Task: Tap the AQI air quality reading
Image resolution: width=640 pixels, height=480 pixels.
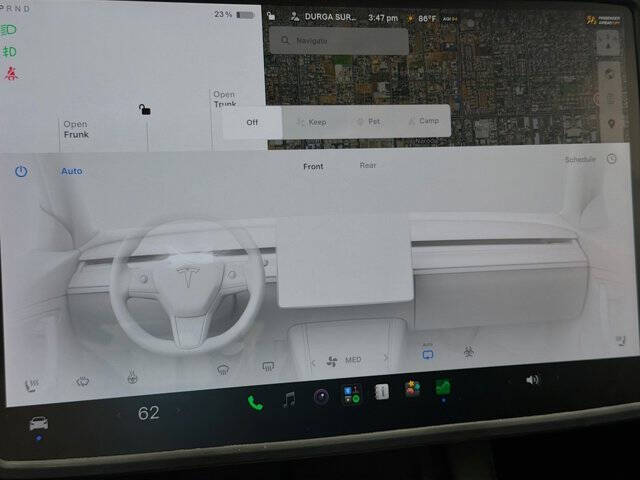Action: click(450, 19)
